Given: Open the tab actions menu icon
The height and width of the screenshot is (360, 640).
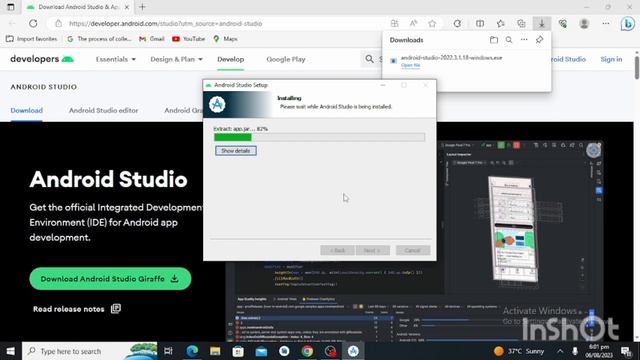Looking at the screenshot, I should (11, 7).
